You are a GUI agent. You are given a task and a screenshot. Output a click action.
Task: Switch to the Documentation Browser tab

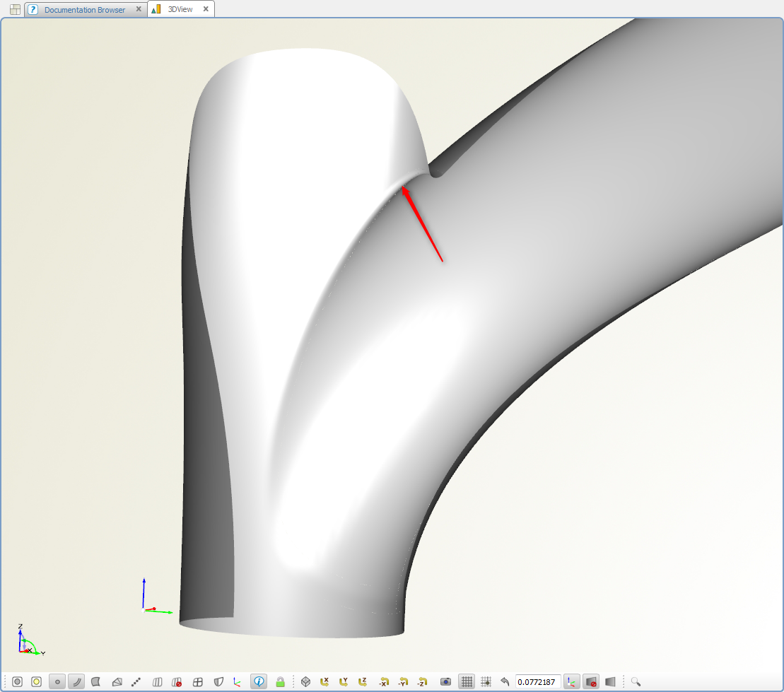85,9
